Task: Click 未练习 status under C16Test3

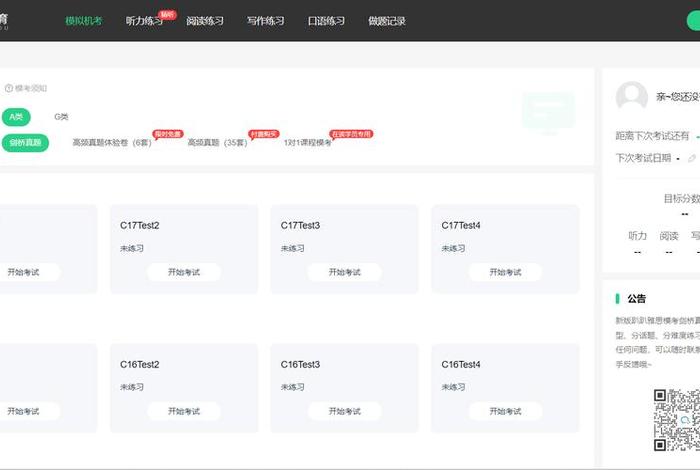Action: pos(292,387)
